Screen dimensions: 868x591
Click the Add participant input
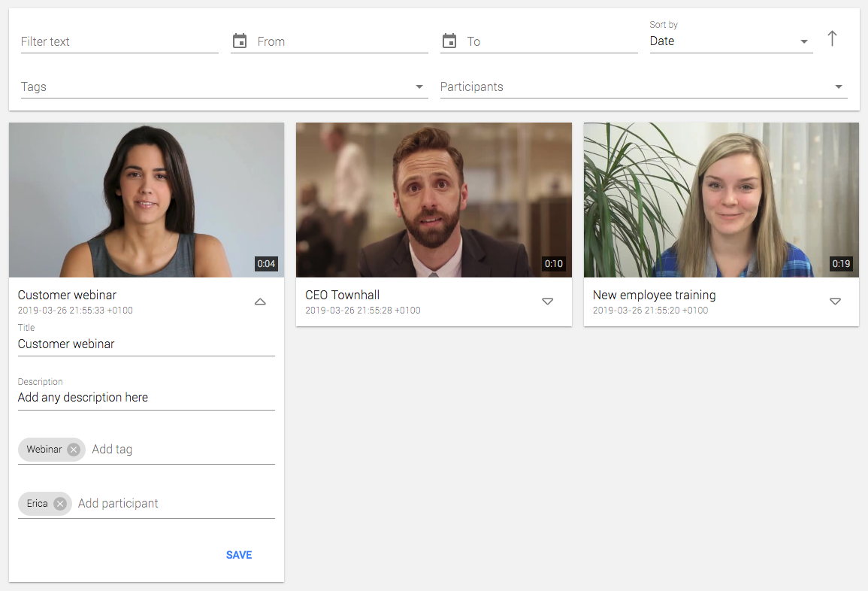point(174,504)
